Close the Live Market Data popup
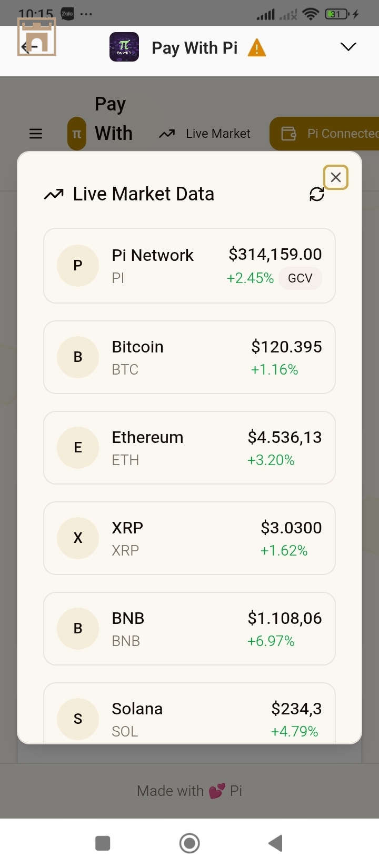 pos(336,177)
